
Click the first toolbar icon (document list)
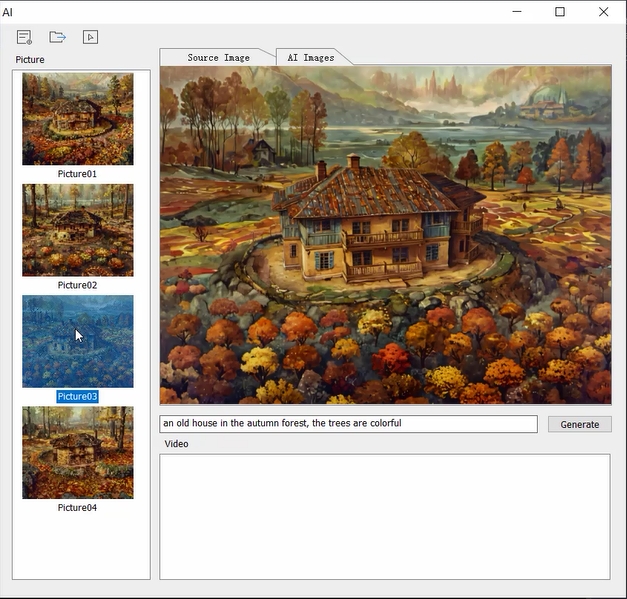click(x=24, y=37)
